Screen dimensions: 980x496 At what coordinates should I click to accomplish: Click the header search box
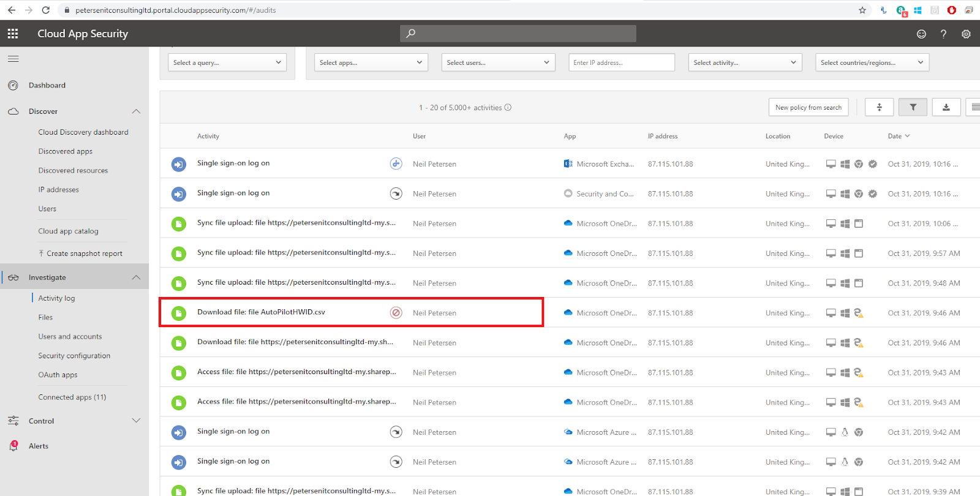[518, 34]
